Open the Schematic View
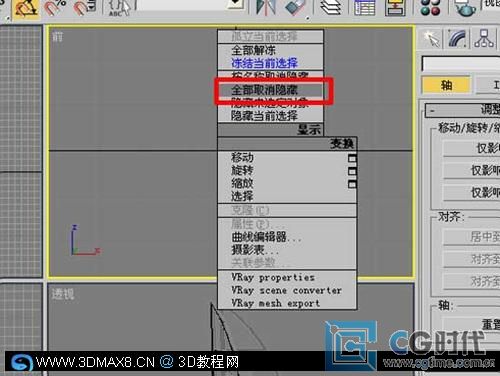This screenshot has height=376, width=500. [395, 8]
